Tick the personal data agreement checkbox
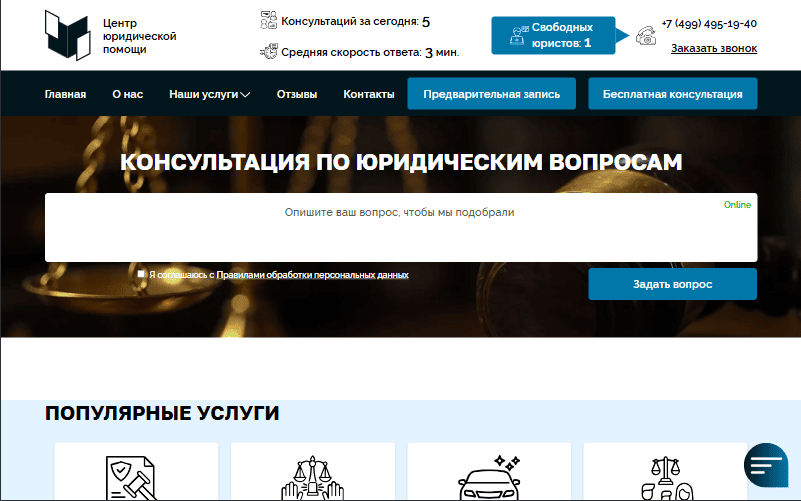The height and width of the screenshot is (501, 801). coord(142,274)
